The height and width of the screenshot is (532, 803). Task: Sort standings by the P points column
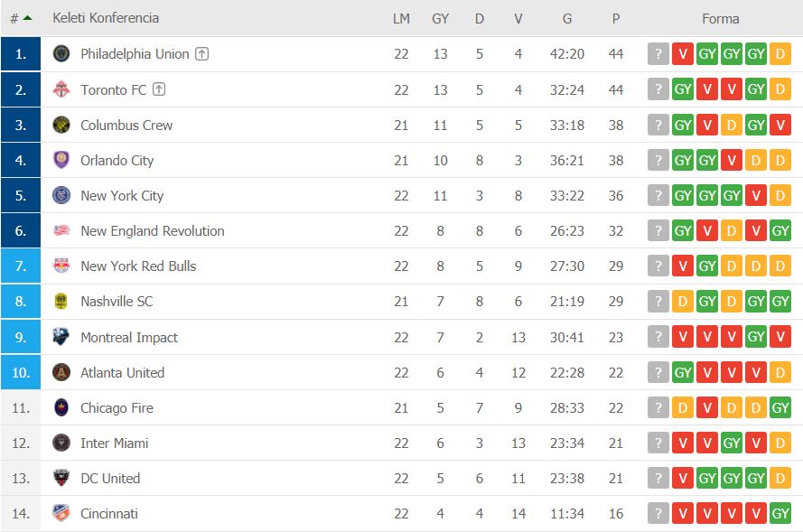pyautogui.click(x=615, y=19)
